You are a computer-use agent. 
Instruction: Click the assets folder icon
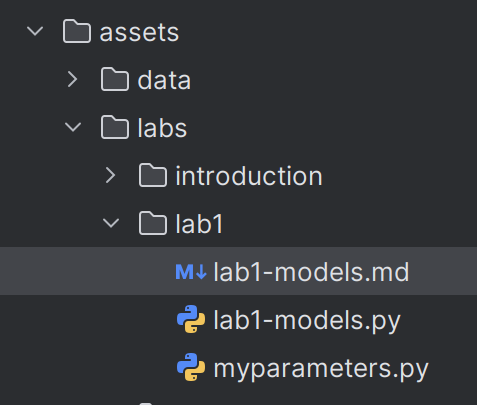coord(77,31)
